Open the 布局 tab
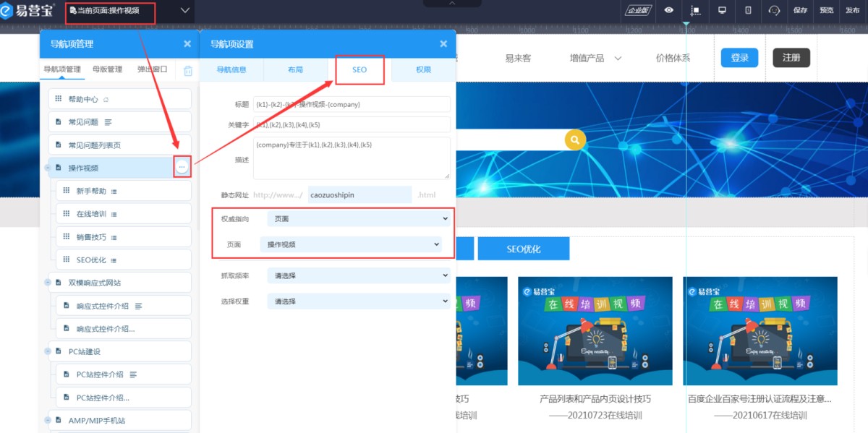 click(295, 70)
